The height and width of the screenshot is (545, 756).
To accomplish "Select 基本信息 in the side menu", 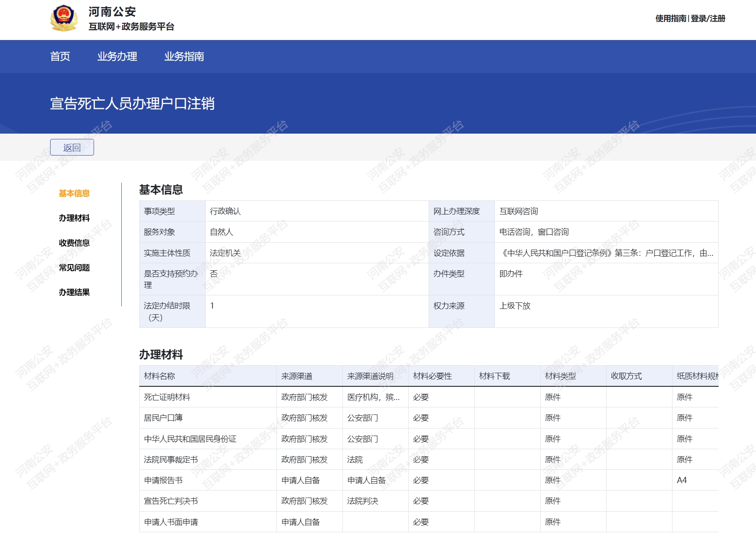I will tap(74, 193).
